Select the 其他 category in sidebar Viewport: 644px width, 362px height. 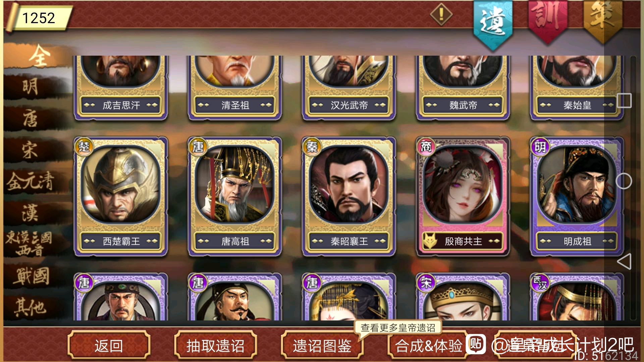tap(31, 307)
